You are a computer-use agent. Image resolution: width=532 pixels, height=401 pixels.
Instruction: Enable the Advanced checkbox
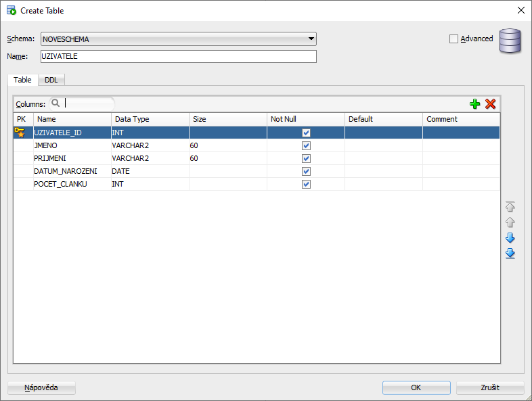pyautogui.click(x=454, y=39)
